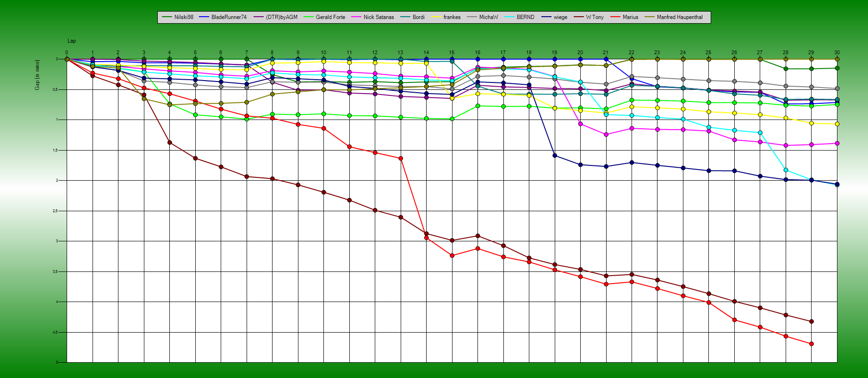Click W Tony dark red point at lap 4

pyautogui.click(x=170, y=143)
